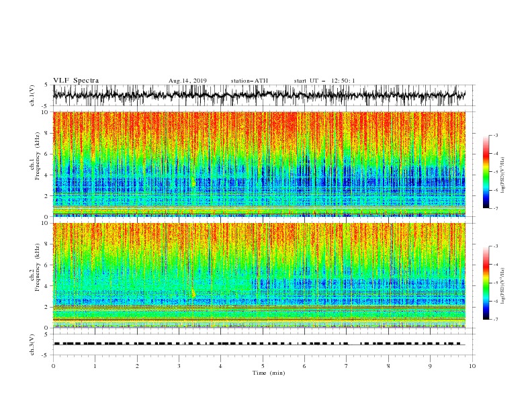Click the ch.2 Frequency (kHz) axis label

(x=36, y=267)
